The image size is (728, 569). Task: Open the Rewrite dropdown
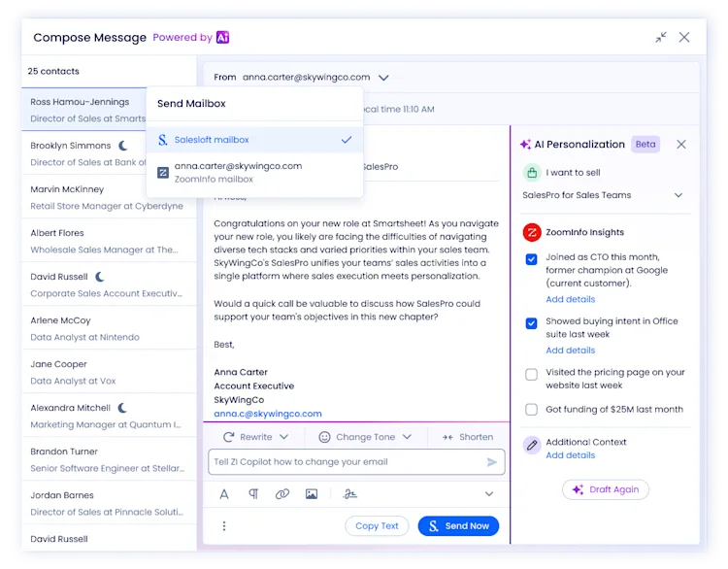[256, 437]
